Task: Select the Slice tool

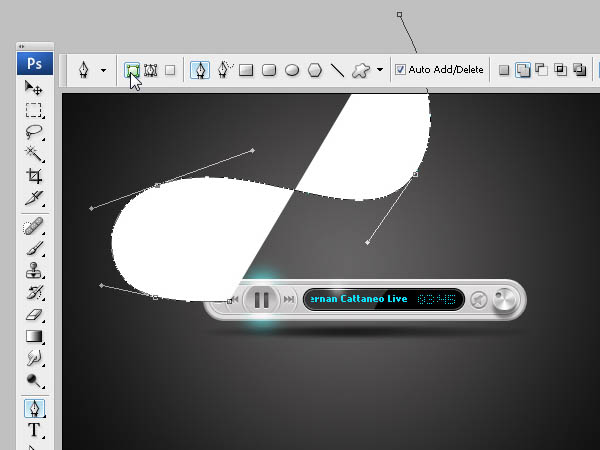Action: click(34, 198)
